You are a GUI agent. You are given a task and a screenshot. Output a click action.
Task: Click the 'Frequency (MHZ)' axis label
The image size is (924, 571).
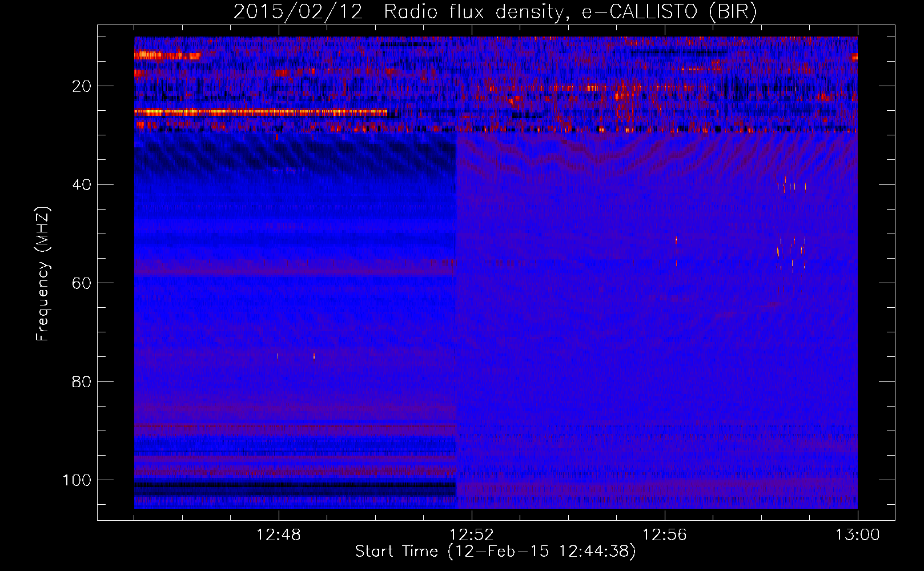(43, 274)
